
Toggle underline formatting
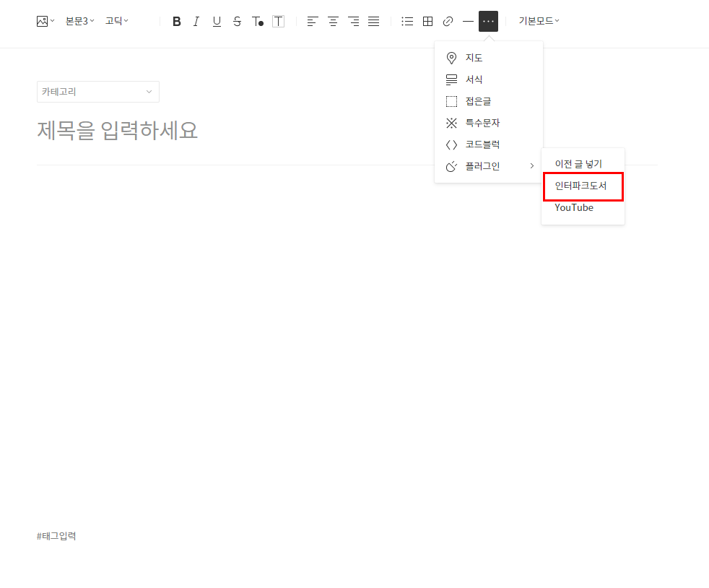click(x=217, y=21)
